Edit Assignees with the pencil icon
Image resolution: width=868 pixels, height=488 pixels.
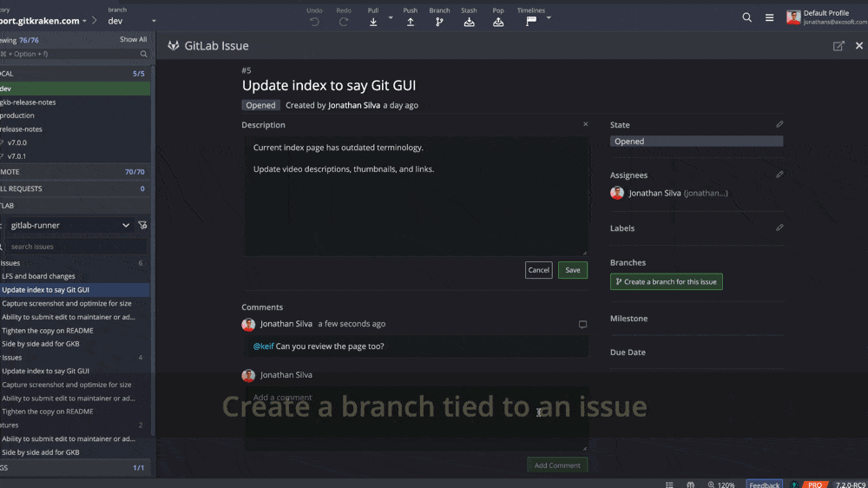[x=779, y=175]
